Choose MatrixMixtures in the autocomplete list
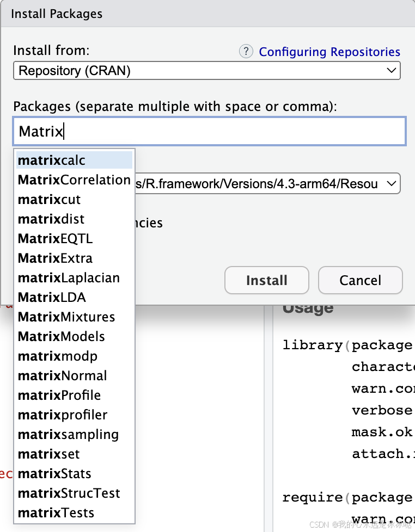This screenshot has width=415, height=532. click(x=75, y=317)
